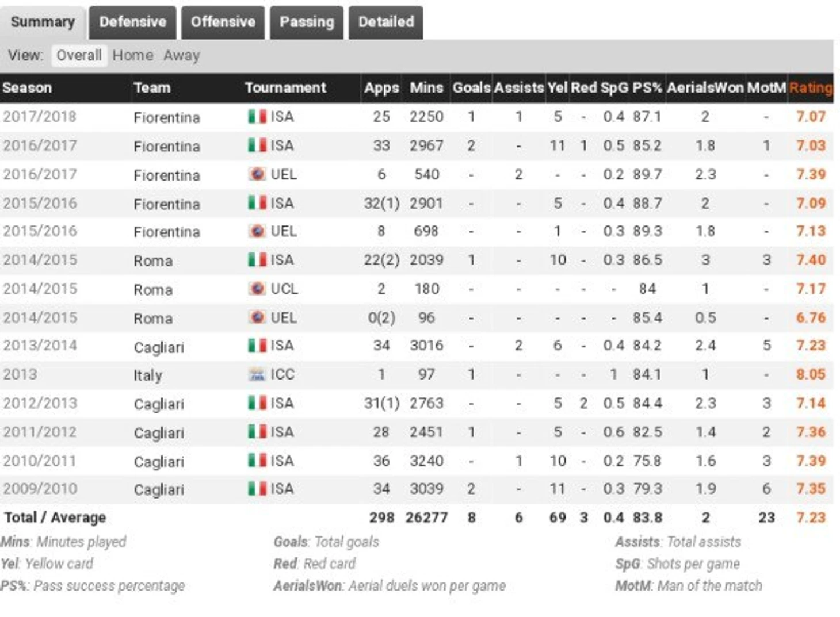
Task: Click the UEL icon in 2014/2015 Roma row
Action: (x=257, y=317)
